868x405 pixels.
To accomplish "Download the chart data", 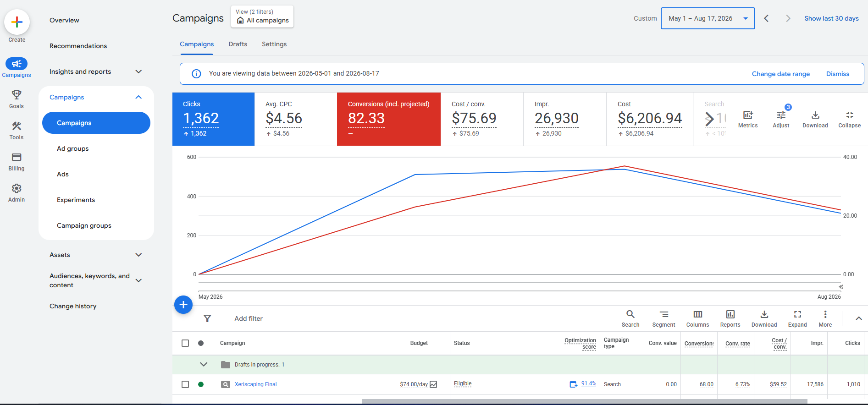I will click(x=815, y=115).
